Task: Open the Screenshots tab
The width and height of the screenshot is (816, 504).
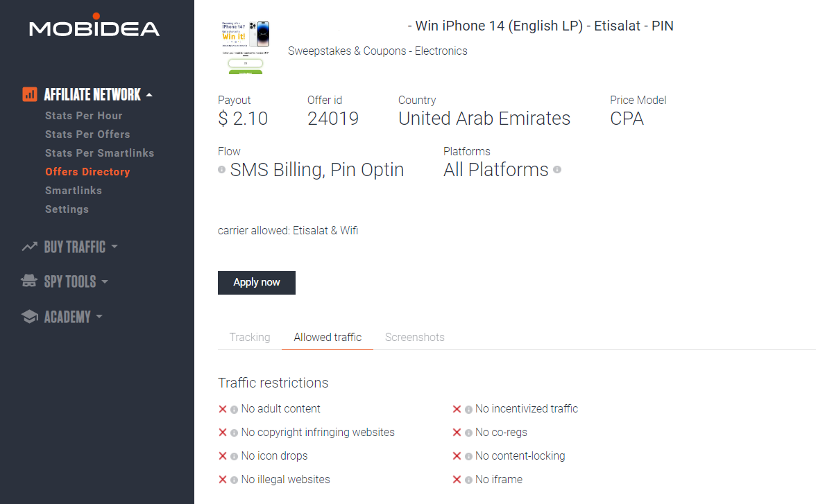Action: point(414,338)
